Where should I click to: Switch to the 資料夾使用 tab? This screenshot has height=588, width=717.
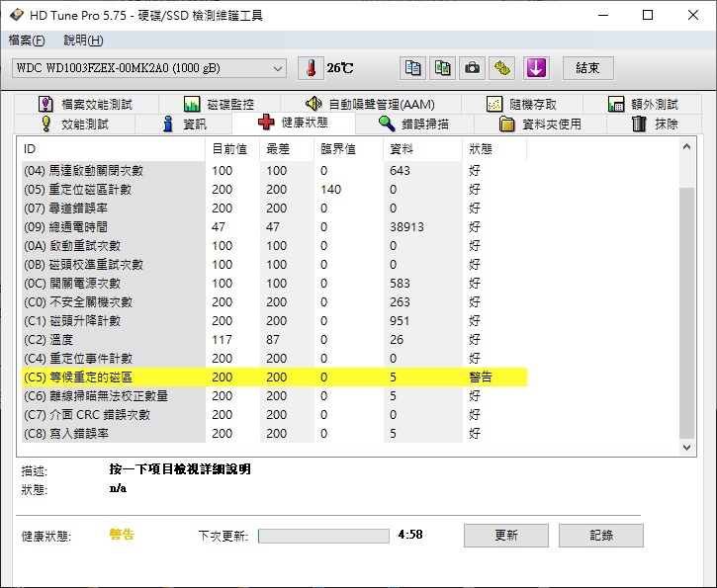(540, 124)
